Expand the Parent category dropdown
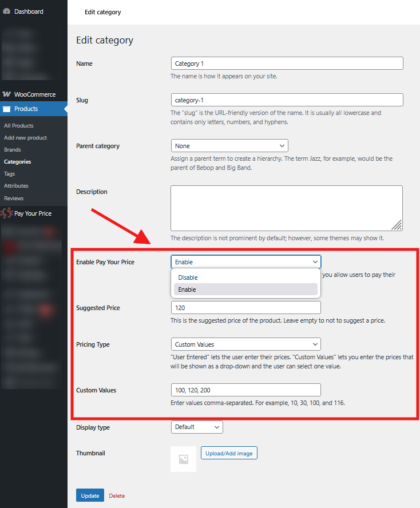Image resolution: width=420 pixels, height=508 pixels. (229, 146)
